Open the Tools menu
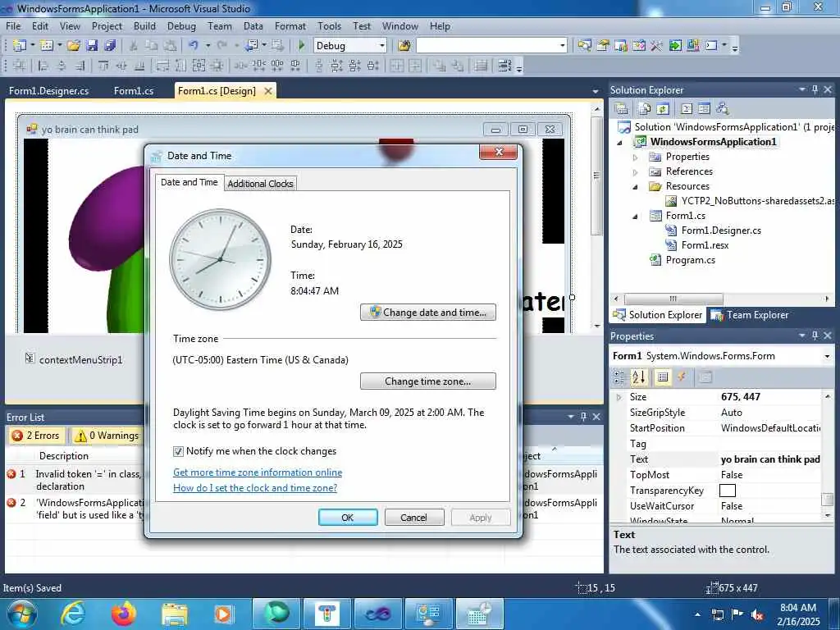The image size is (840, 630). (329, 25)
